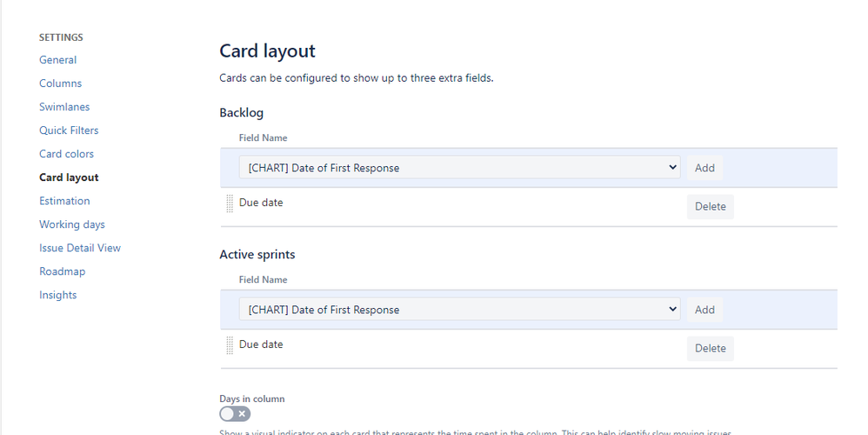Toggle the Days in column switch

point(235,414)
